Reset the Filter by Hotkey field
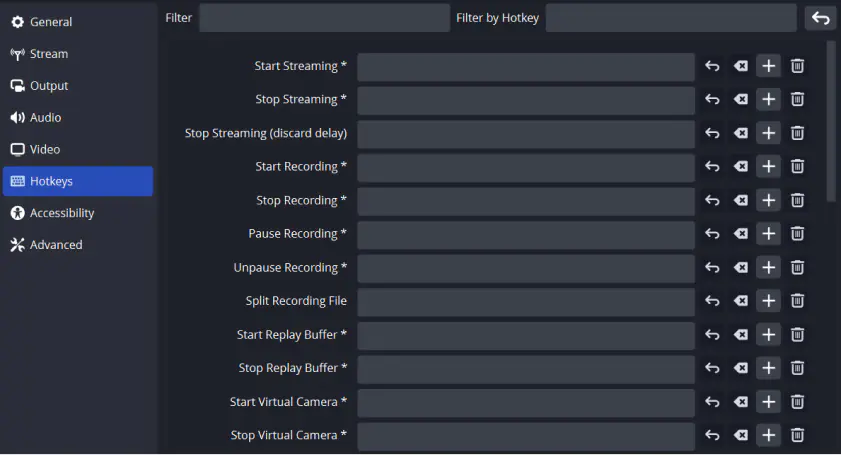 pyautogui.click(x=821, y=18)
